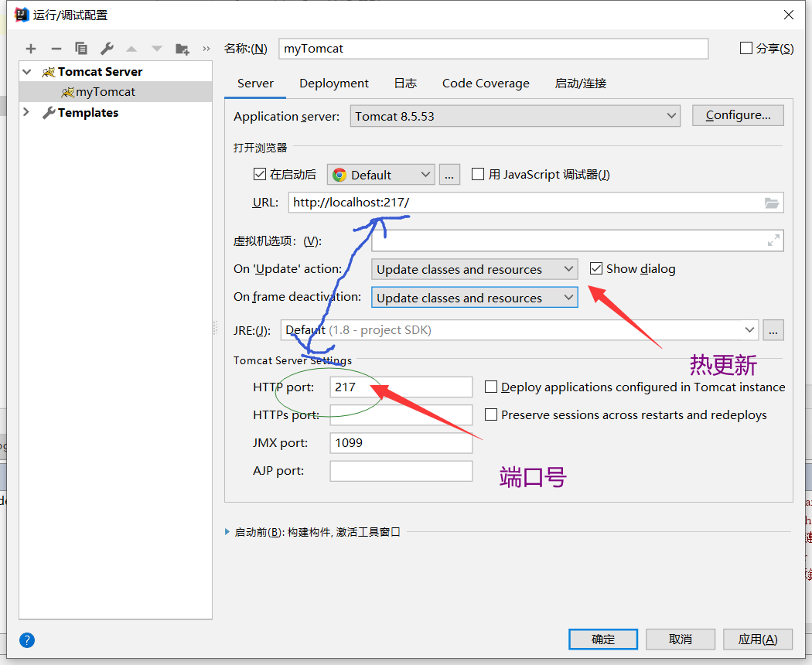Open the Default browser dropdown
Viewport: 812px width, 665px height.
tap(380, 175)
